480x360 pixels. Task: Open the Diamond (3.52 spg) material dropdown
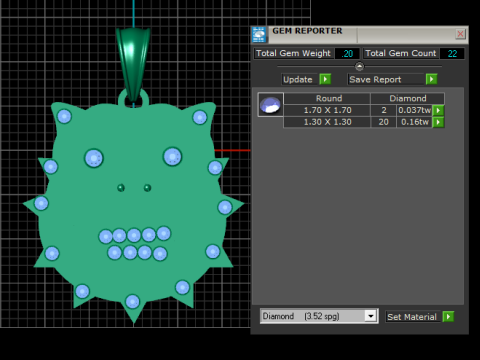(x=371, y=316)
